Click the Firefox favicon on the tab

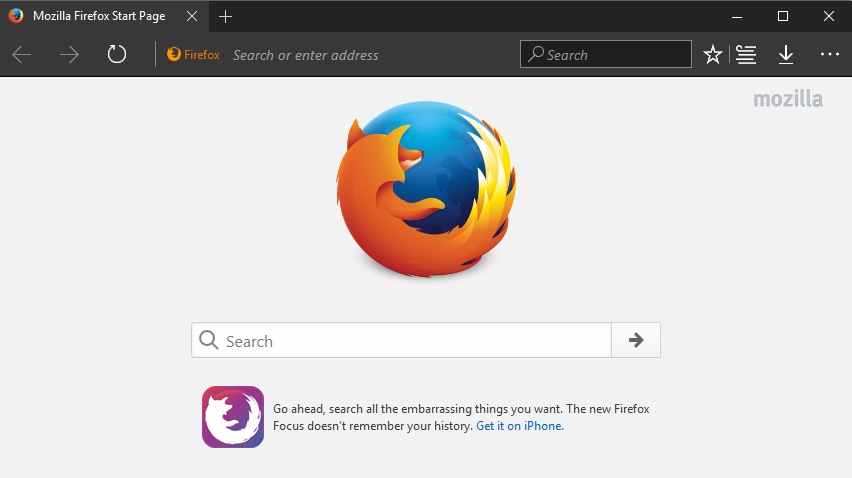point(16,16)
